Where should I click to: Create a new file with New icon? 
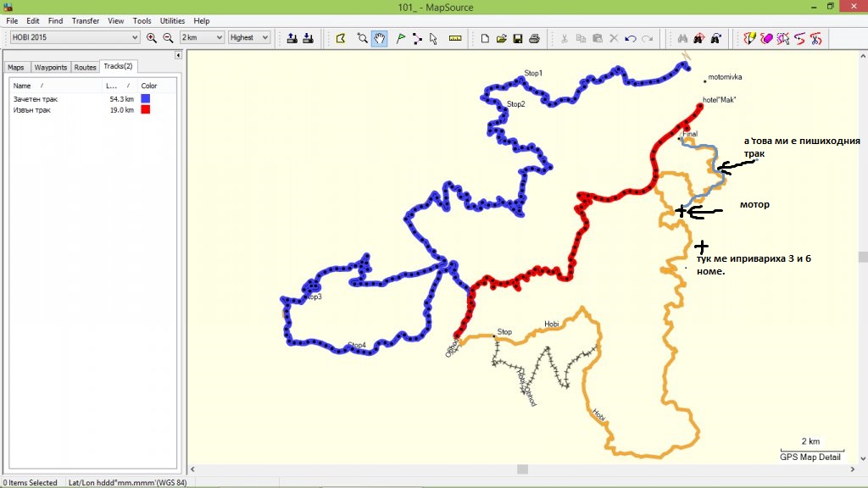click(485, 38)
